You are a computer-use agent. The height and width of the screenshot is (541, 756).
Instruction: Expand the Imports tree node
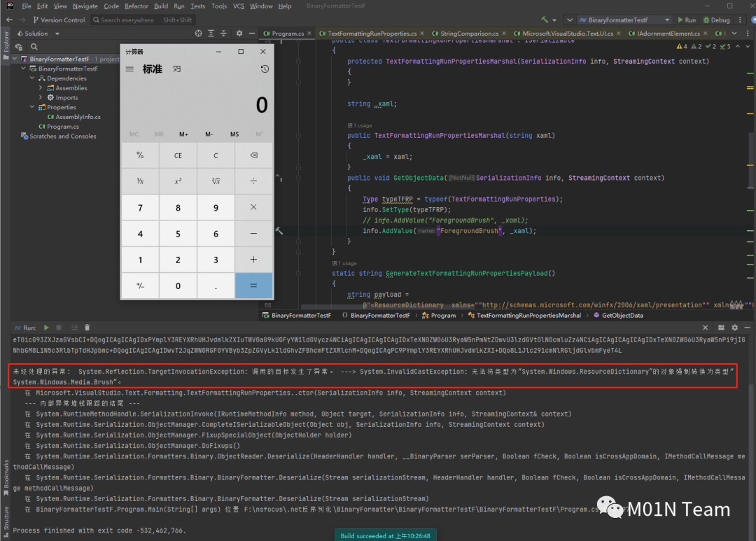[x=41, y=97]
